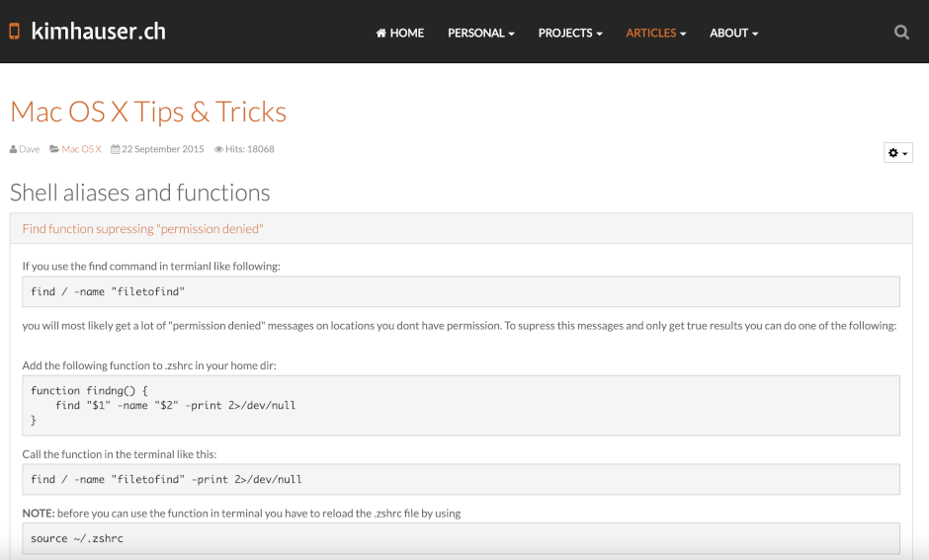
Task: Click the folder icon before Mac OS X
Action: coord(54,149)
